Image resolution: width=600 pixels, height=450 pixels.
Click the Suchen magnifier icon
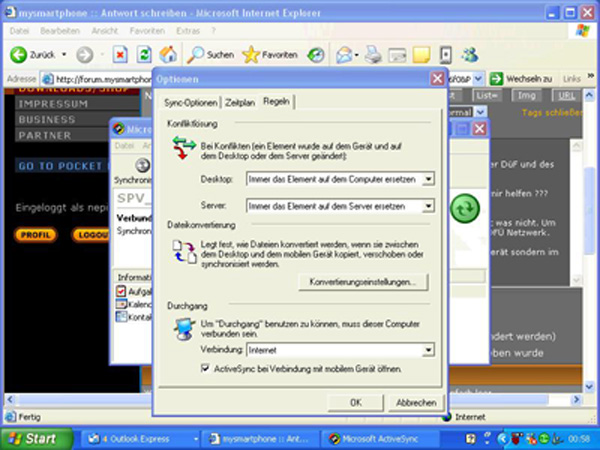(195, 55)
